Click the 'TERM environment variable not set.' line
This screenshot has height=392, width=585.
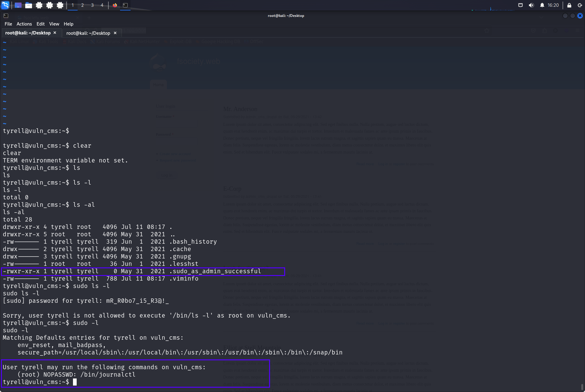tap(65, 161)
